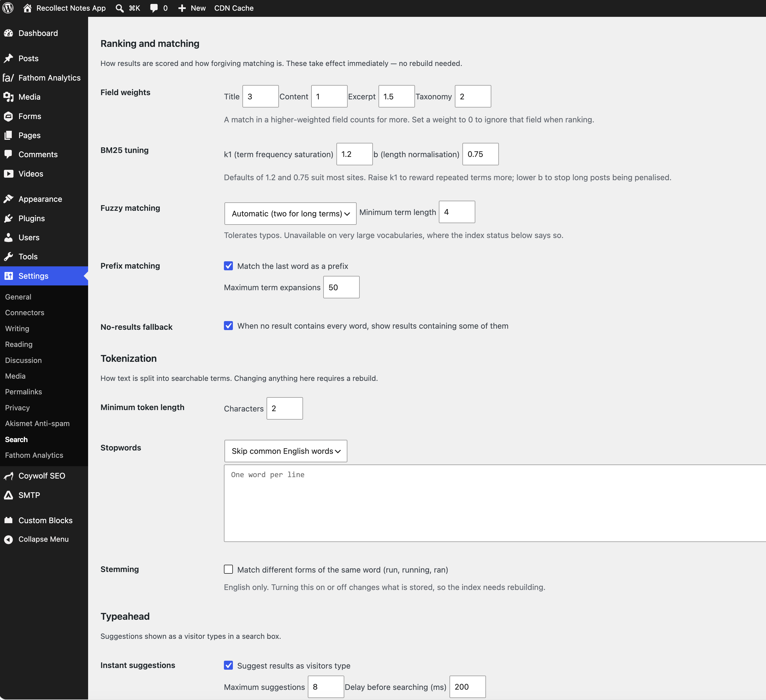The height and width of the screenshot is (700, 766).
Task: Click the Appearance brush icon
Action: tap(8, 199)
